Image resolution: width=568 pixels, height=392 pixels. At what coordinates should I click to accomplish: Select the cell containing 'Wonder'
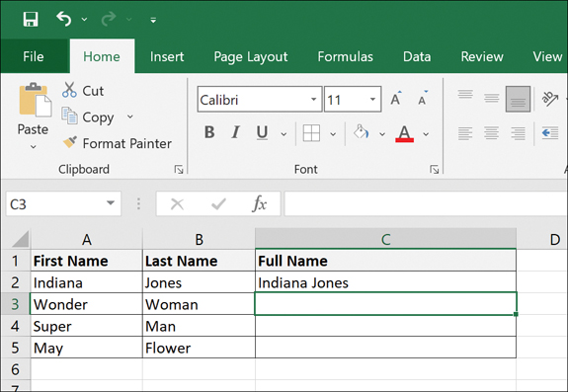[x=87, y=304]
